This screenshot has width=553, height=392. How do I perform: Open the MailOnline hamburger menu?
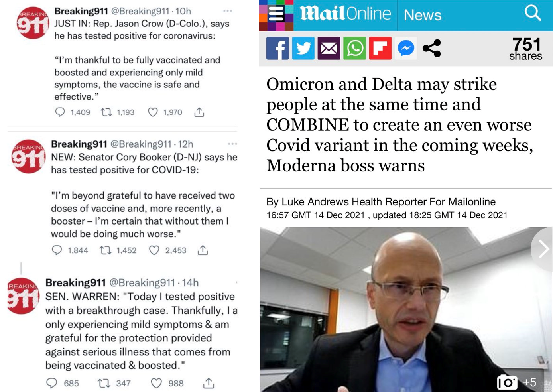[276, 15]
